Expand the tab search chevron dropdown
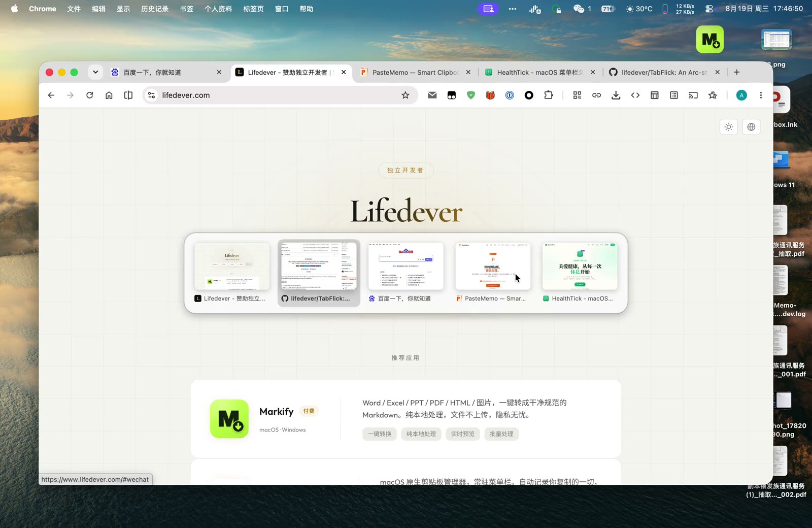Viewport: 812px width, 528px height. click(95, 72)
